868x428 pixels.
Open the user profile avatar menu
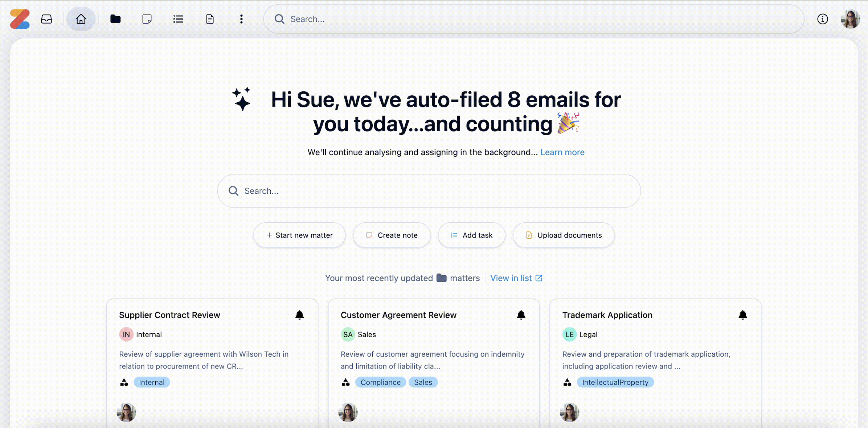pyautogui.click(x=850, y=19)
